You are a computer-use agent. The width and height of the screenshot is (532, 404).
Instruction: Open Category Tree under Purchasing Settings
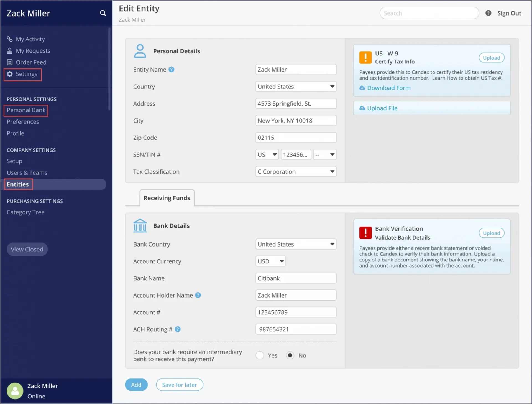click(x=25, y=212)
